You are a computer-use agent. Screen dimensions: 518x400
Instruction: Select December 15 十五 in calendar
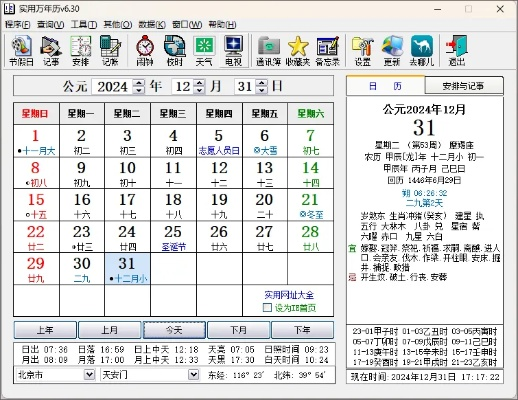(x=36, y=205)
